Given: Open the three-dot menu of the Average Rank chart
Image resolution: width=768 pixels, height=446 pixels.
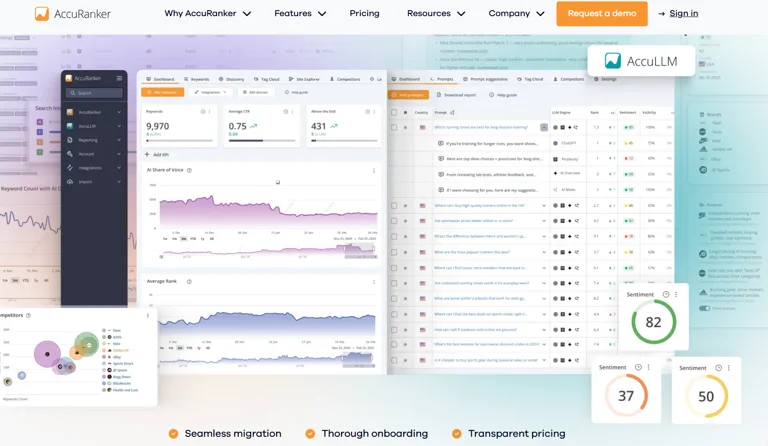Looking at the screenshot, I should pyautogui.click(x=374, y=282).
